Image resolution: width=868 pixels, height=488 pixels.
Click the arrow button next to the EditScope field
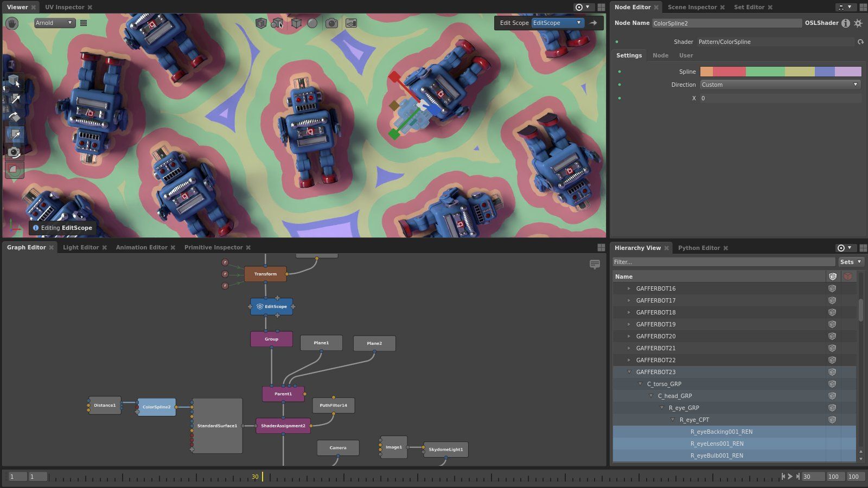[593, 23]
